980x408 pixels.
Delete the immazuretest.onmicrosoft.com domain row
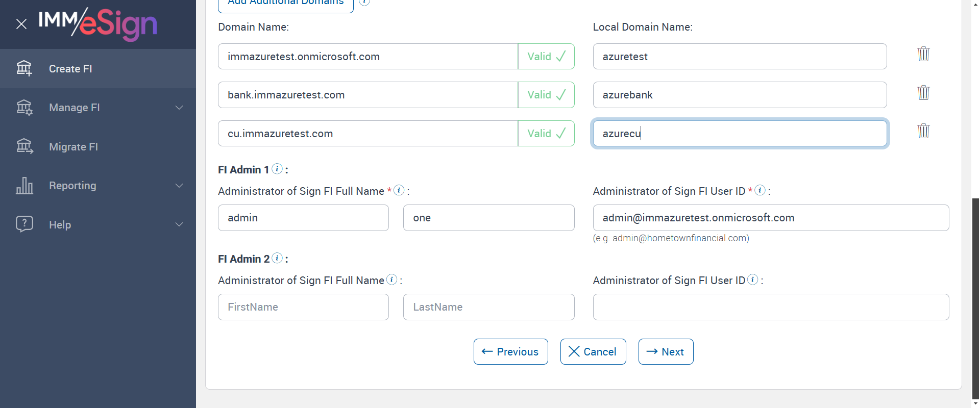(x=923, y=54)
